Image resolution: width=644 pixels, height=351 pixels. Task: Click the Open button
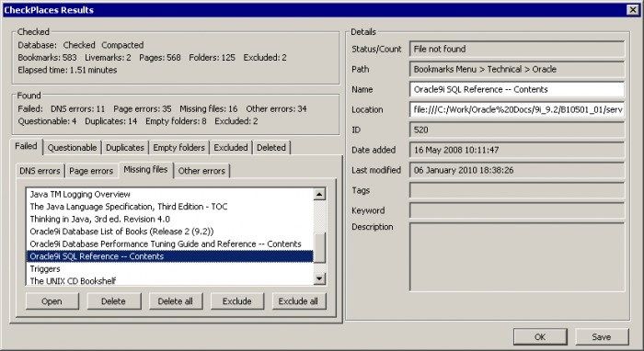[52, 301]
